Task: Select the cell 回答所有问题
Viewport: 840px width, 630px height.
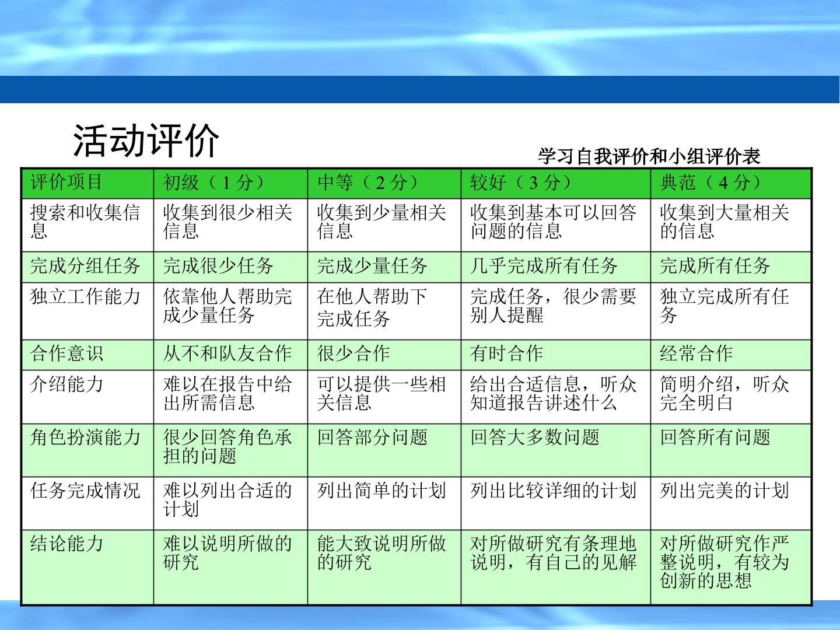Action: 731,450
